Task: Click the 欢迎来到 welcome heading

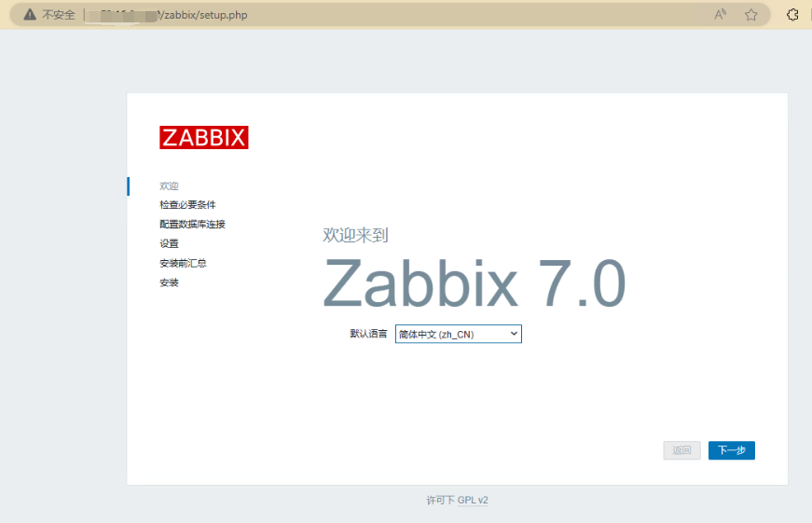Action: tap(355, 235)
